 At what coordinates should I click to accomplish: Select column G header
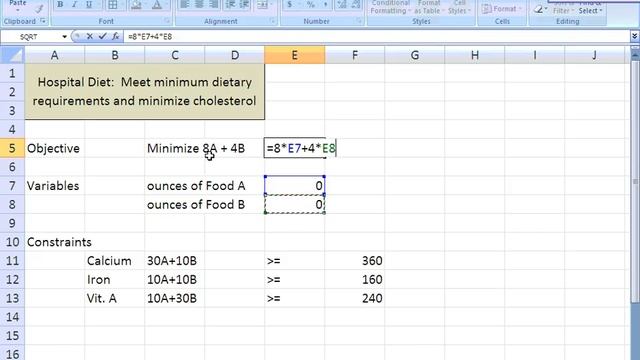point(415,55)
